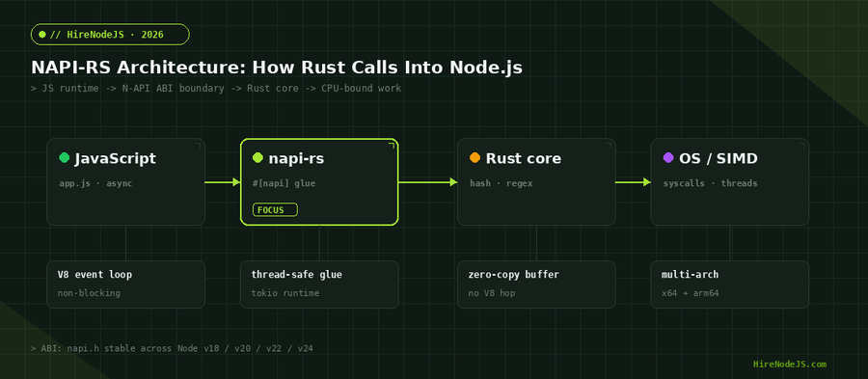Click the '// HireNodeJS · 2026' header pill
The width and height of the screenshot is (868, 379).
click(110, 35)
